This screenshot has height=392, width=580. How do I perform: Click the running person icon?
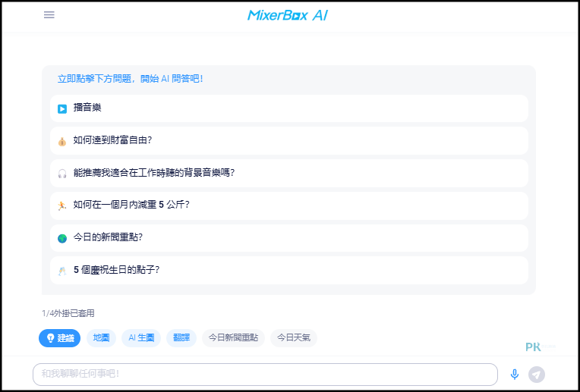click(x=62, y=205)
